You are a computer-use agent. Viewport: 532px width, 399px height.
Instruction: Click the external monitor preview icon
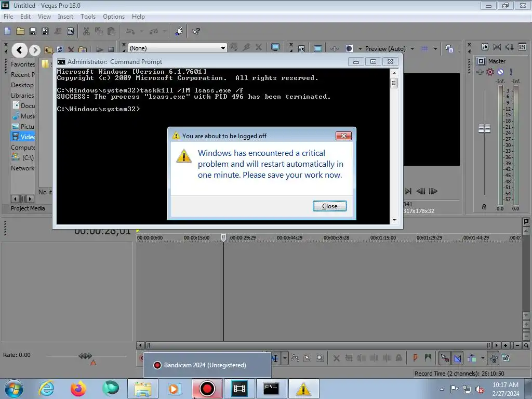(x=275, y=47)
